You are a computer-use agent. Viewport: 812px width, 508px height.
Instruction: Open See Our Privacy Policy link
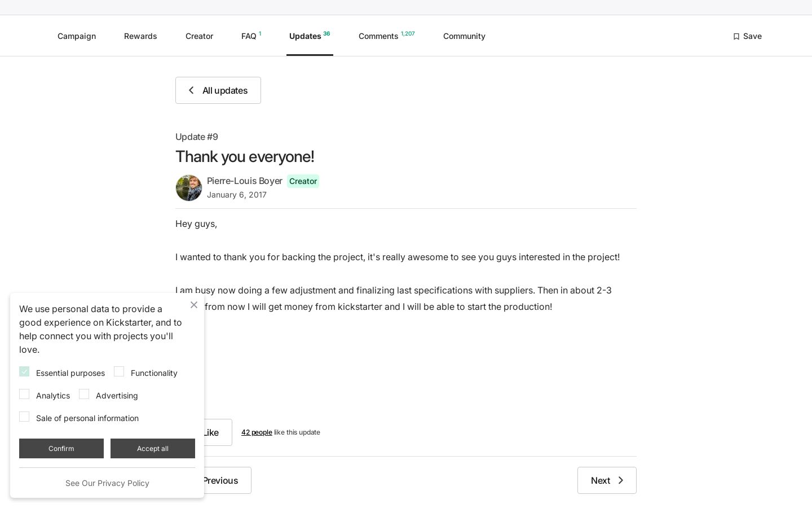coord(107,483)
